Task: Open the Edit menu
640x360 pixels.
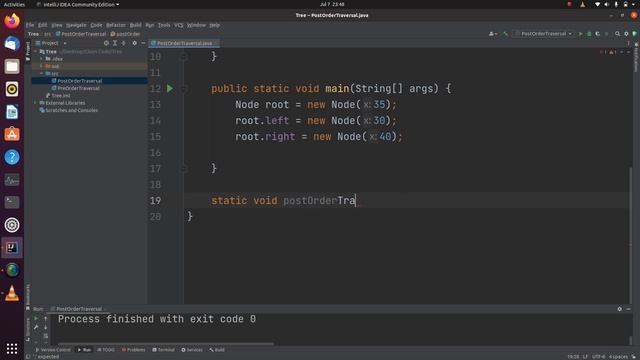Action: click(42, 25)
